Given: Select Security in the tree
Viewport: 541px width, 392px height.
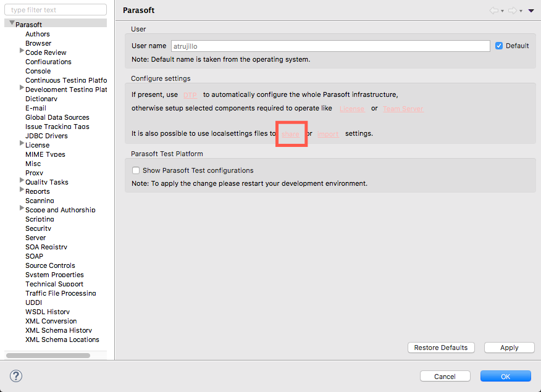Looking at the screenshot, I should (38, 228).
